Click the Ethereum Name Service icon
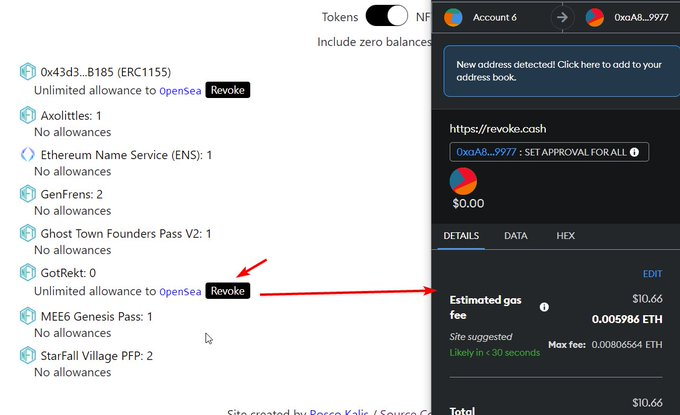 pyautogui.click(x=27, y=154)
